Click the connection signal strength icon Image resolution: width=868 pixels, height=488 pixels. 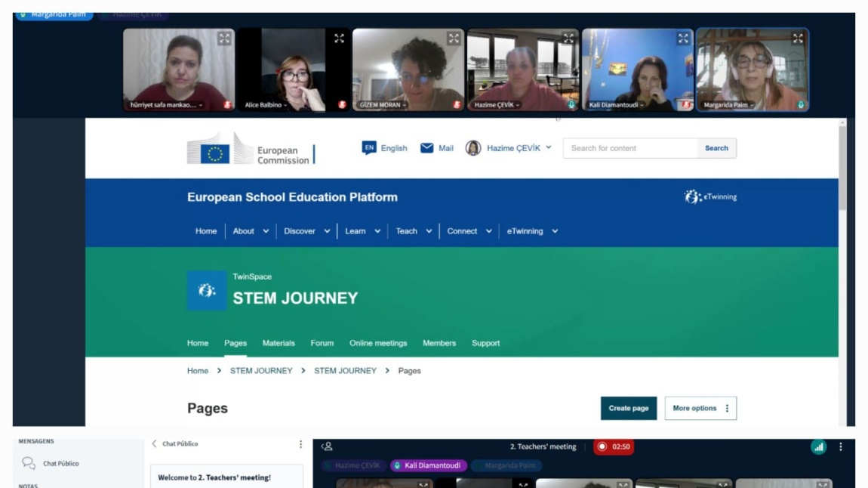(x=818, y=447)
